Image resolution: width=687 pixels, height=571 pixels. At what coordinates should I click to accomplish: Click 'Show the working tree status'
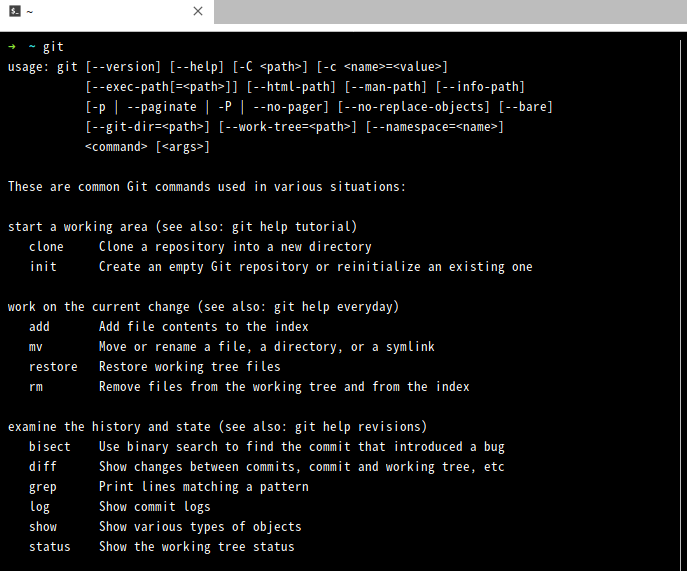point(197,547)
